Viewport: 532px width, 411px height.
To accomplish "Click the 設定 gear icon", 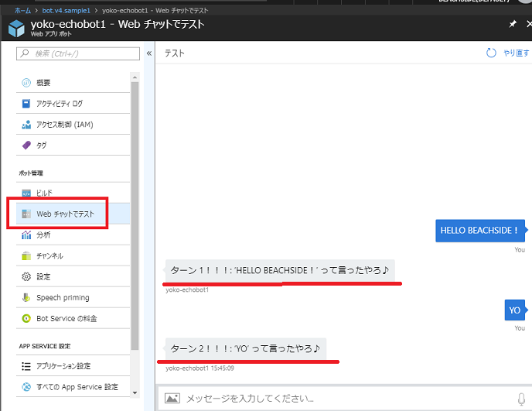I will tap(26, 276).
